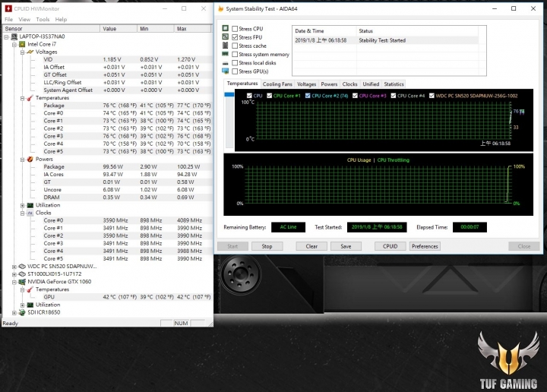Click the LAPTOP-I3S37NA0 computer icon
This screenshot has width=547, height=392.
[x=14, y=36]
